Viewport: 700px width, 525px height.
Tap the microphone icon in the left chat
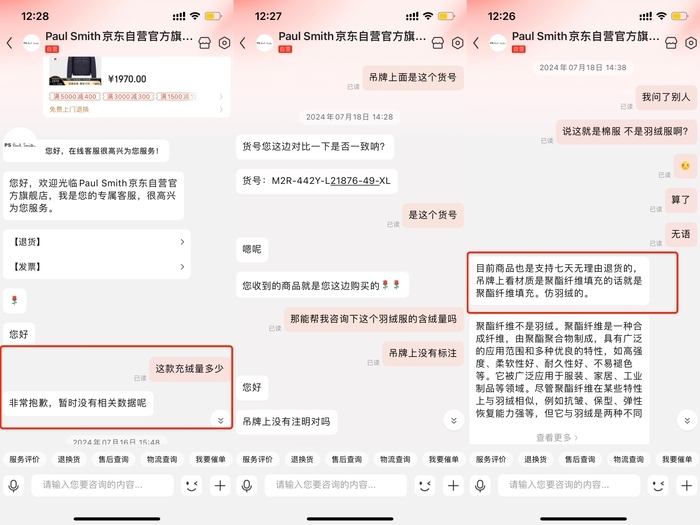tap(14, 485)
